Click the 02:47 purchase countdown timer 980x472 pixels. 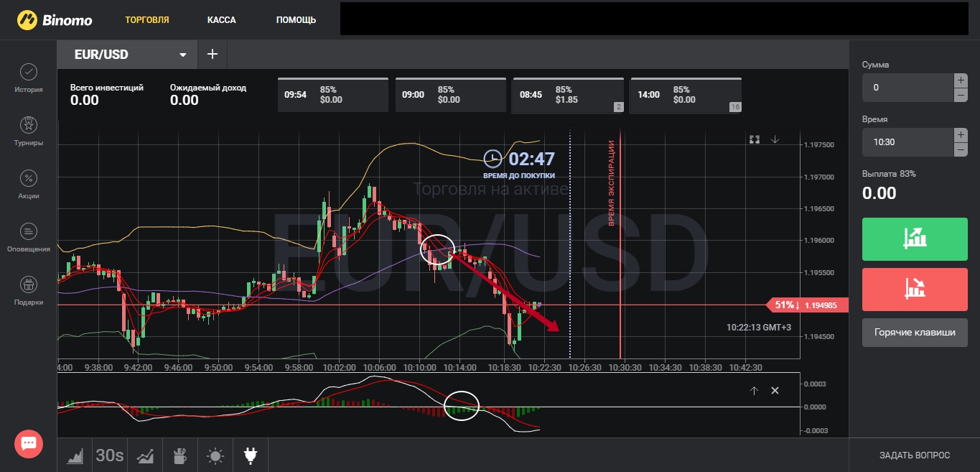point(531,158)
